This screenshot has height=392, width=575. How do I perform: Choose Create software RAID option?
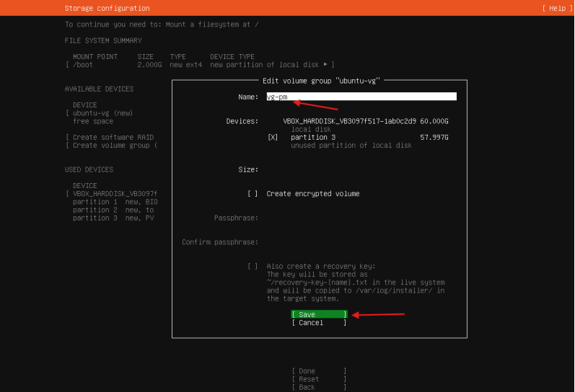[x=113, y=137]
